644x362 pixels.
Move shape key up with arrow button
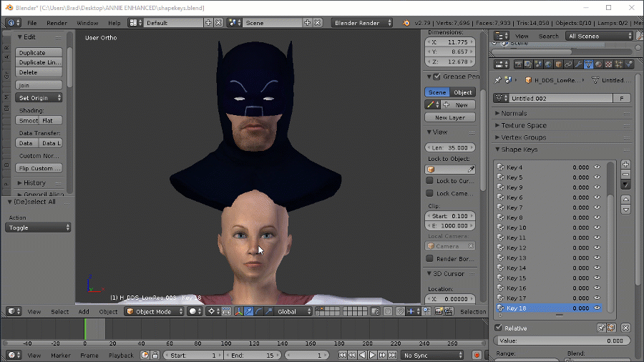(x=625, y=200)
